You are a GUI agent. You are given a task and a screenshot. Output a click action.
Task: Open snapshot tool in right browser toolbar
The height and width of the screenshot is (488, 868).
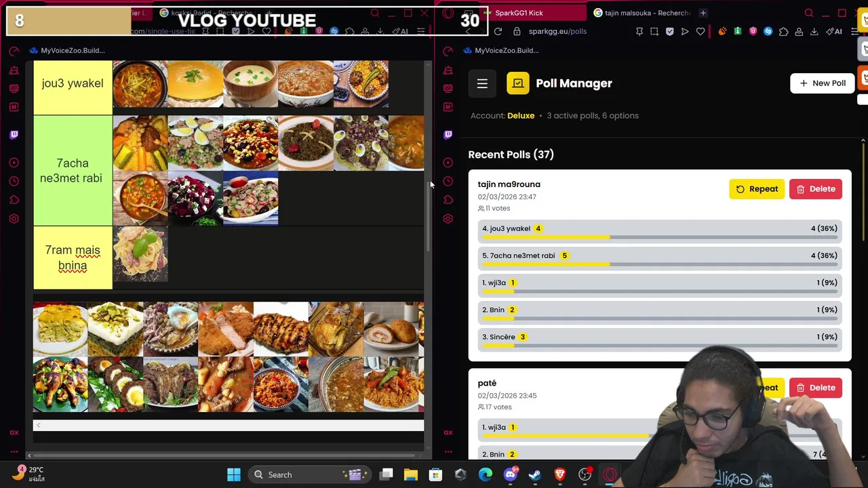[x=654, y=31]
